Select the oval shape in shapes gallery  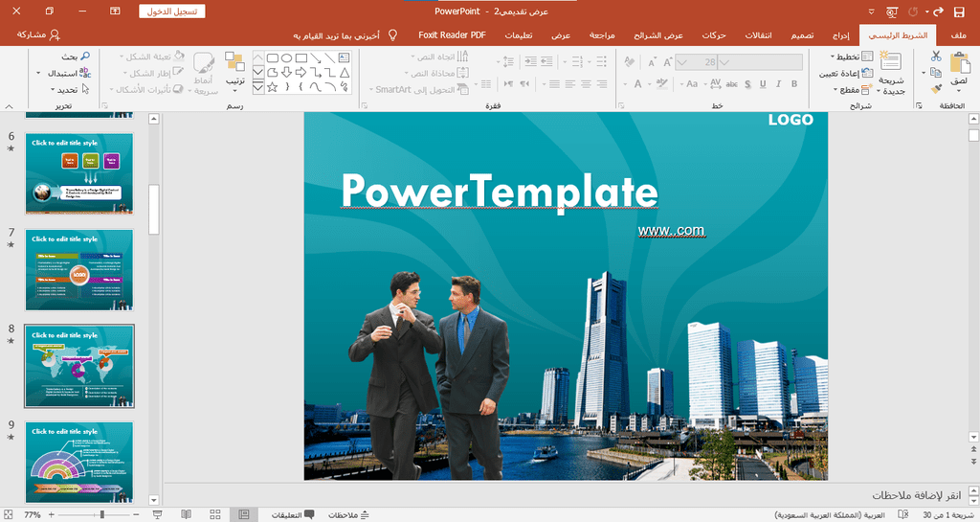tap(287, 58)
